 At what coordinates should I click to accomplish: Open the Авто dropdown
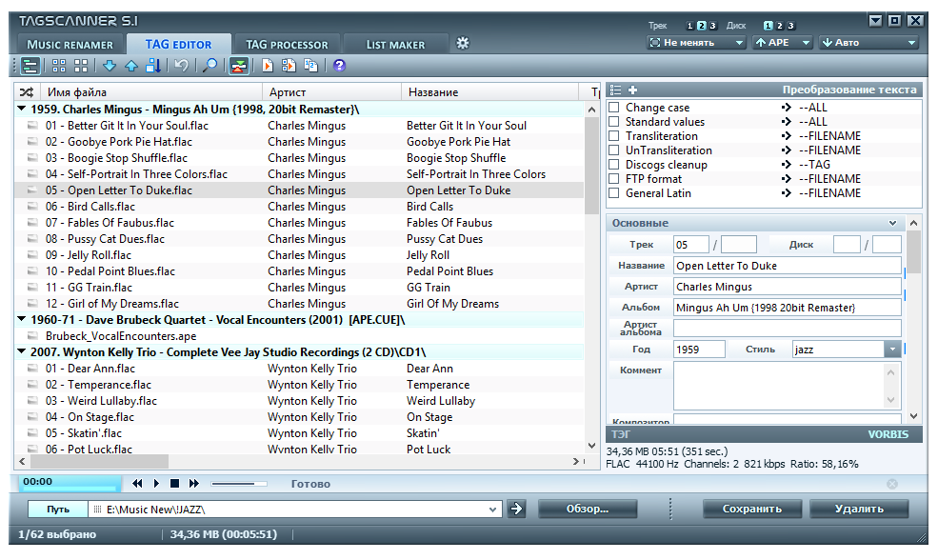pos(868,43)
